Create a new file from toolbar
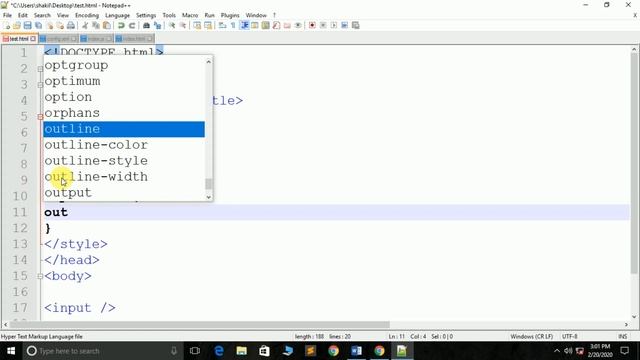This screenshot has width=640, height=360. [7, 26]
